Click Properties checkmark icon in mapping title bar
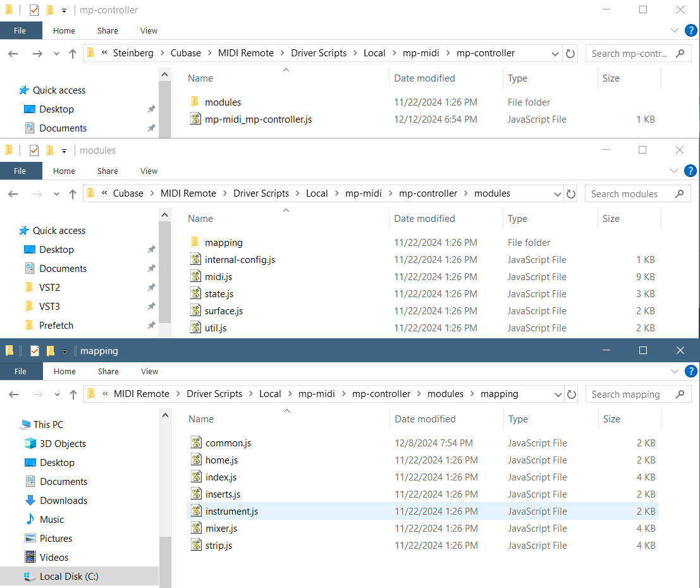Viewport: 700px width, 588px height. [34, 351]
